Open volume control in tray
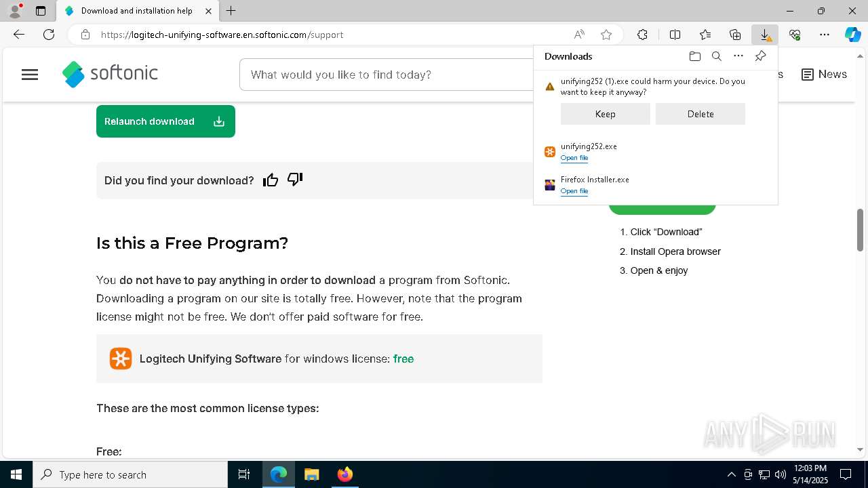Screen dimensions: 868x488 pos(781,474)
